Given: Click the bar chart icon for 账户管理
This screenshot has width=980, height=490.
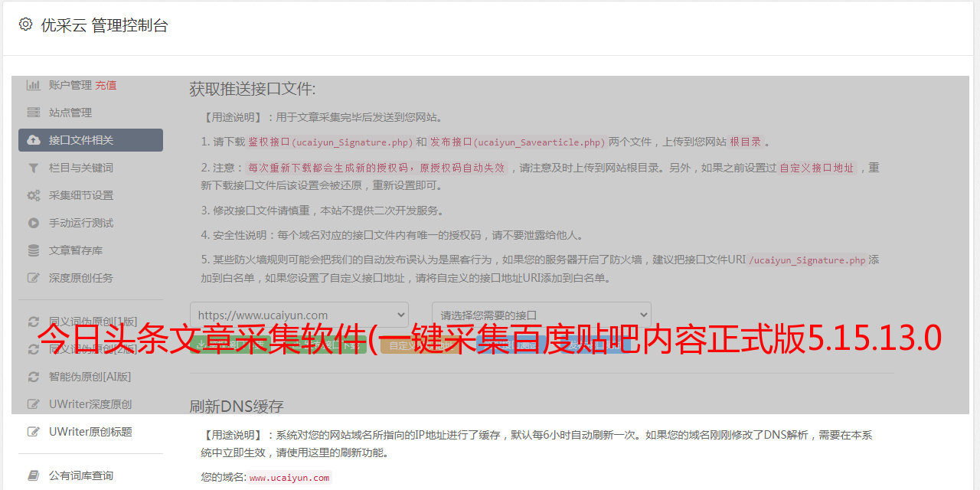Looking at the screenshot, I should (x=34, y=85).
